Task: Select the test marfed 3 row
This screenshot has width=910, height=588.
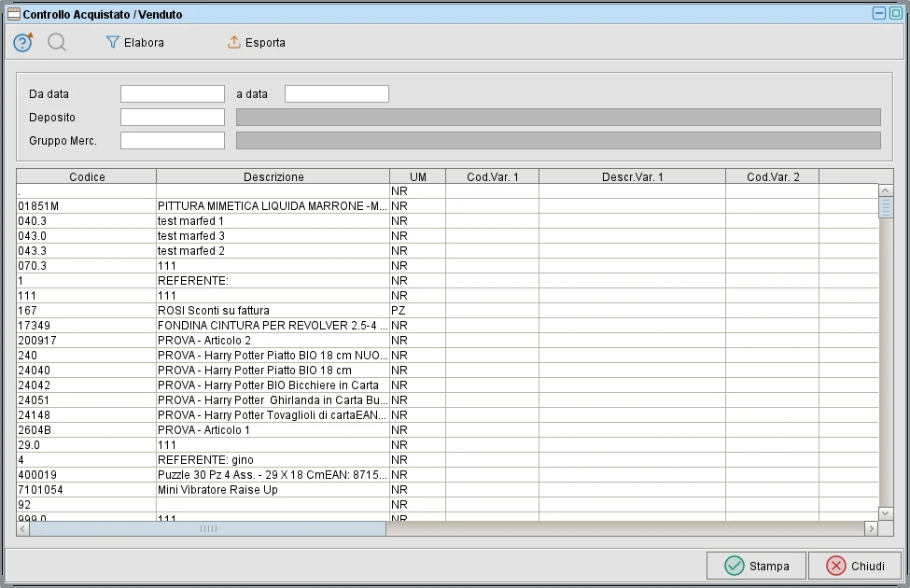Action: (x=447, y=236)
